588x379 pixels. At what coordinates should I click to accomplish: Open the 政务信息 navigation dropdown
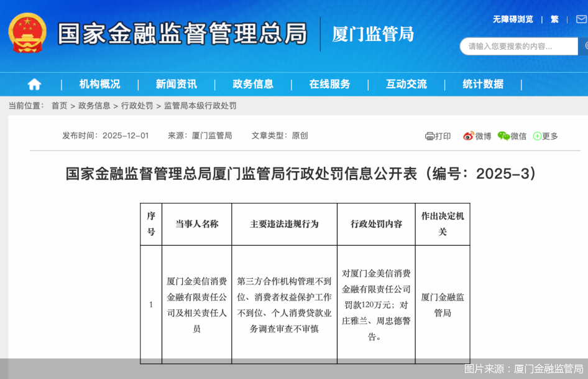[x=252, y=84]
